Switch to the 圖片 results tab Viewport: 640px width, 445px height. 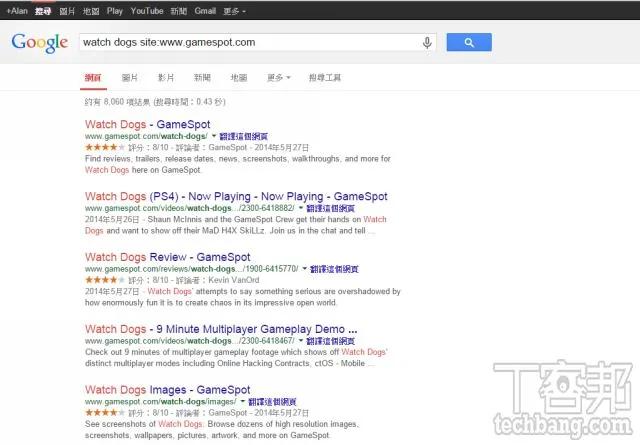click(130, 78)
